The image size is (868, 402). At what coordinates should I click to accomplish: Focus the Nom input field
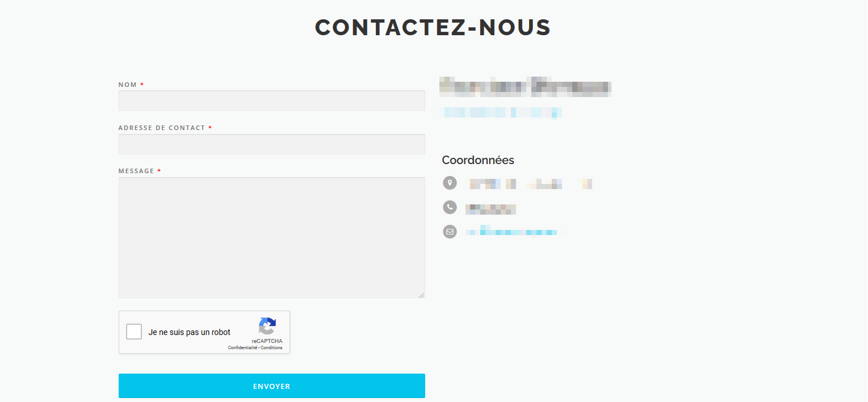click(272, 101)
